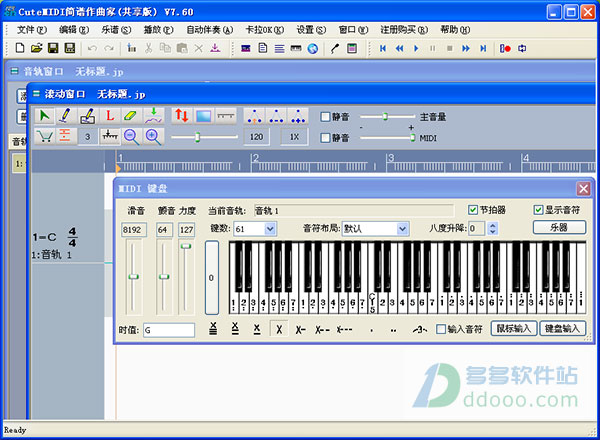Viewport: 600px width, 440px height.
Task: Click the red up-down arrows tool
Action: [181, 115]
